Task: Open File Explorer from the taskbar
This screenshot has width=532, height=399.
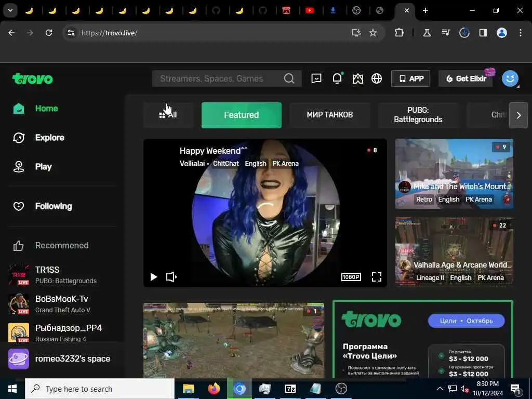Action: [x=188, y=389]
